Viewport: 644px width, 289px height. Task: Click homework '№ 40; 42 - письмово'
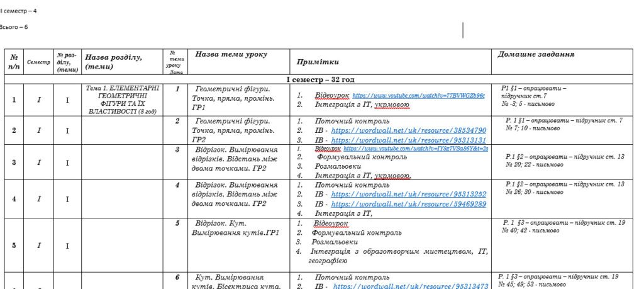pyautogui.click(x=530, y=230)
